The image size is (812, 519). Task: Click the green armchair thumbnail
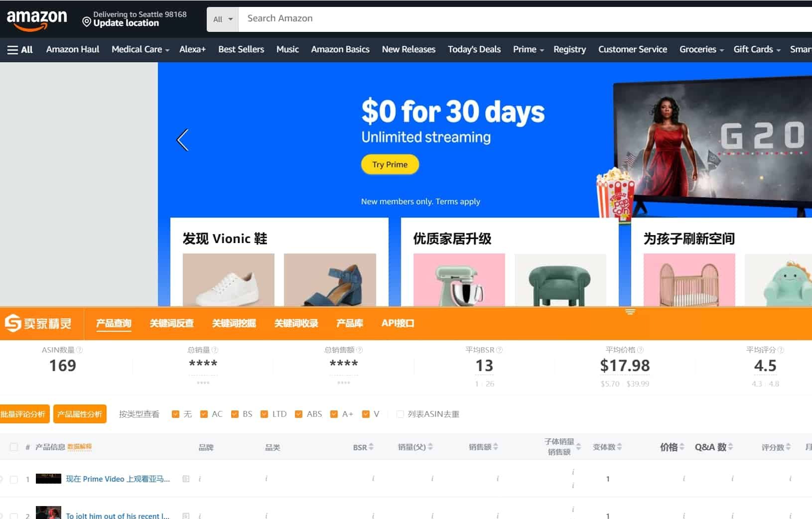560,280
